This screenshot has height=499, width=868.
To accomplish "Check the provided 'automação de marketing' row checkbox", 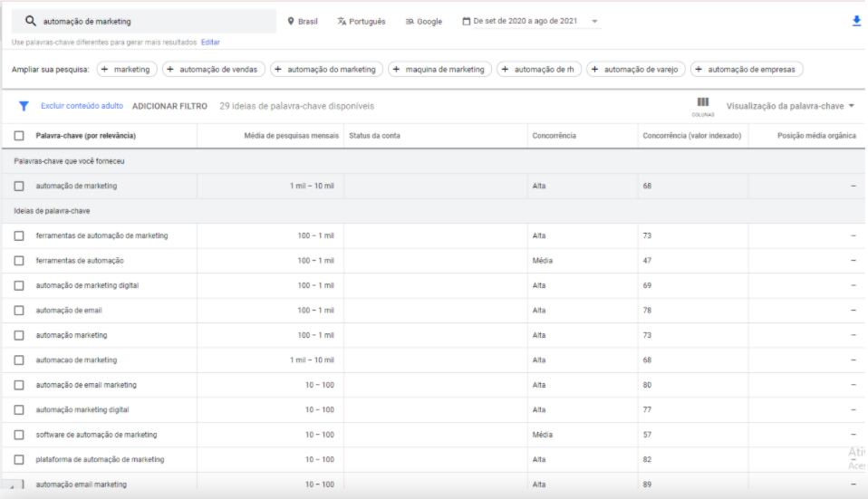I will click(19, 186).
